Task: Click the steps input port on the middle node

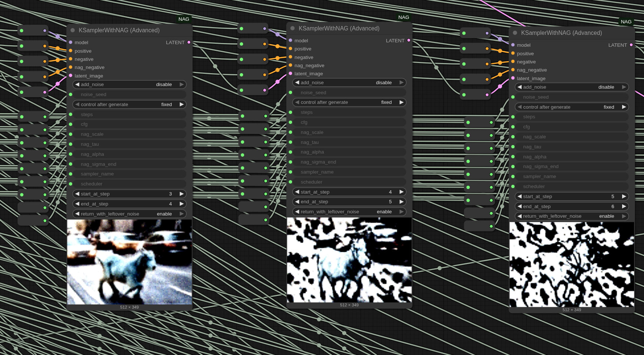Action: [290, 112]
